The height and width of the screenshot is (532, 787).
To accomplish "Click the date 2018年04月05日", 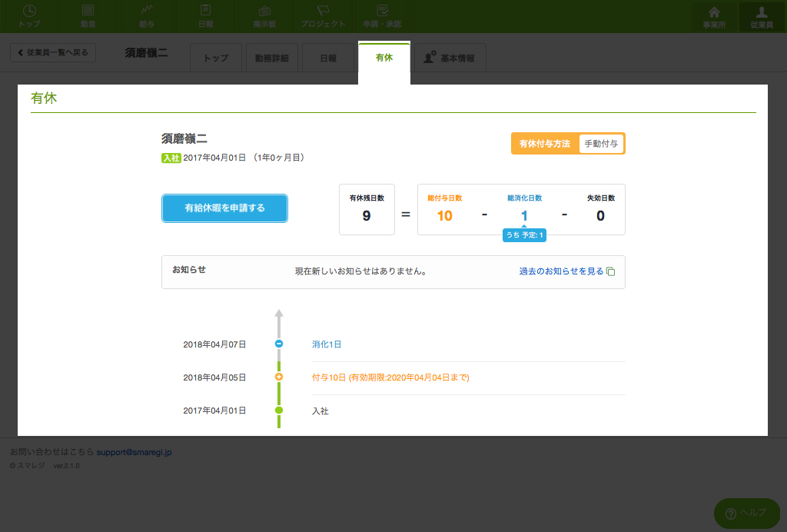I will [x=214, y=377].
